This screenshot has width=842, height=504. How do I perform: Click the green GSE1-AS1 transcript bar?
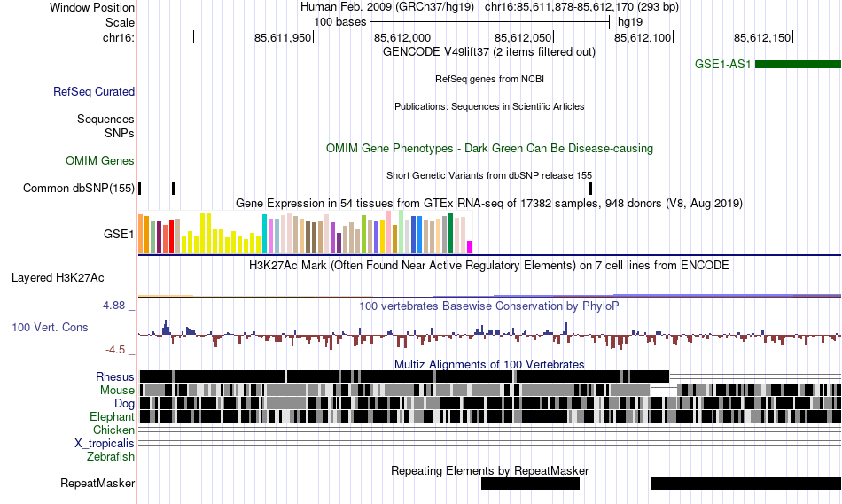click(x=798, y=65)
